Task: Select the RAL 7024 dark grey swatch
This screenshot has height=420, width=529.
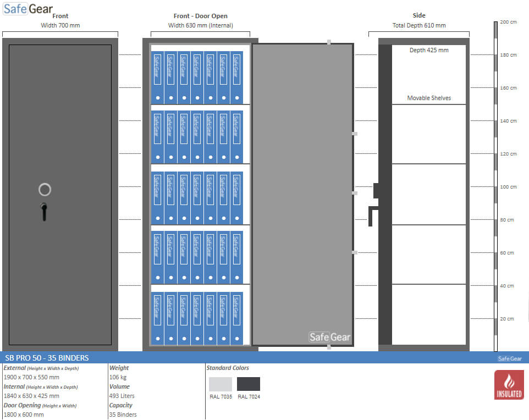Action: pos(249,384)
